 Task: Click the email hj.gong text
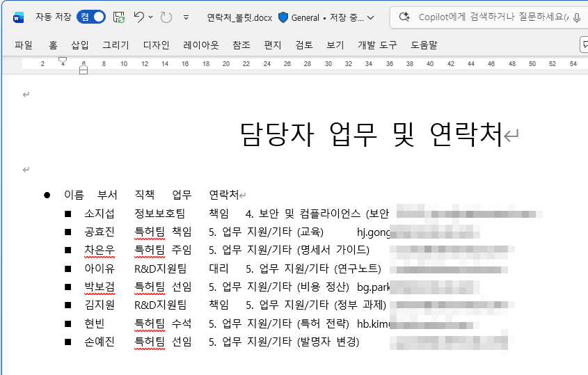click(374, 232)
